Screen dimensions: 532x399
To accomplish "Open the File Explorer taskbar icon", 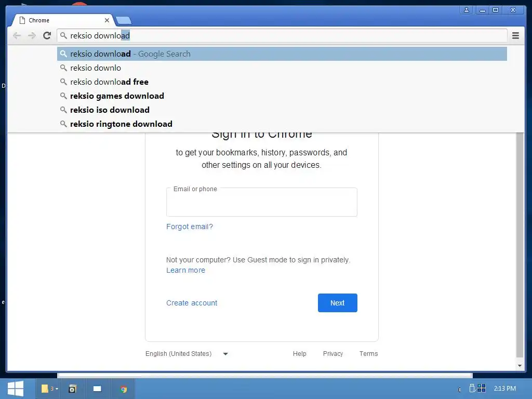I will [49, 389].
